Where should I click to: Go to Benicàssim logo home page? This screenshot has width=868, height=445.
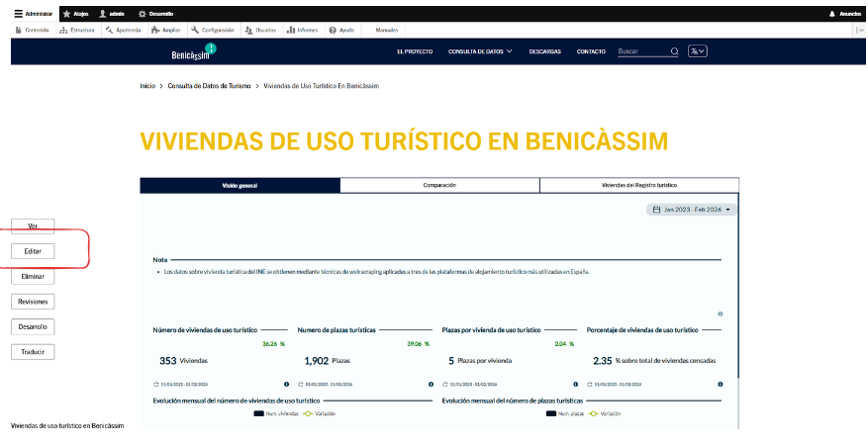(x=193, y=52)
